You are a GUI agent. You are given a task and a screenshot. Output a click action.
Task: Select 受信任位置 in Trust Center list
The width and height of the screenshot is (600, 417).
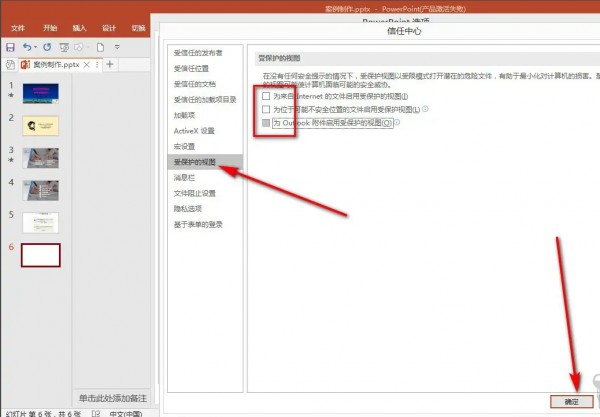point(191,68)
